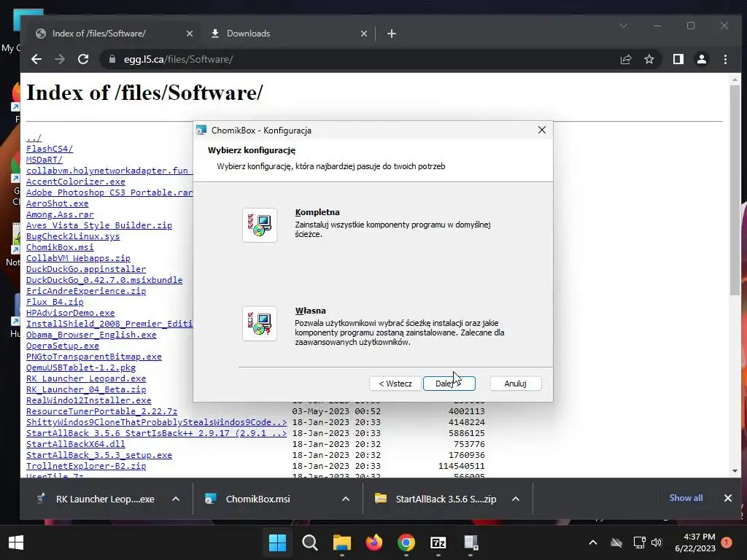Select the Kompletna installation icon

pos(260,225)
